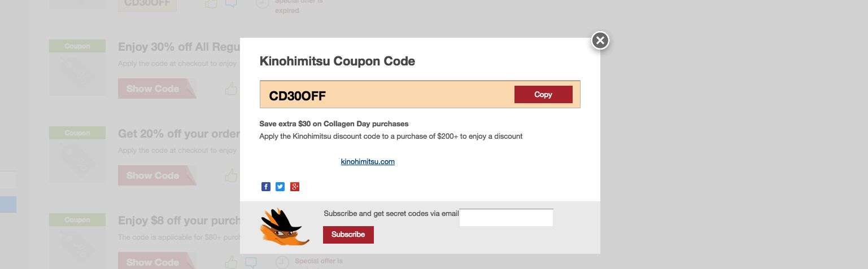Thumbs up the 20% off coupon
This screenshot has width=868, height=269.
(x=231, y=175)
